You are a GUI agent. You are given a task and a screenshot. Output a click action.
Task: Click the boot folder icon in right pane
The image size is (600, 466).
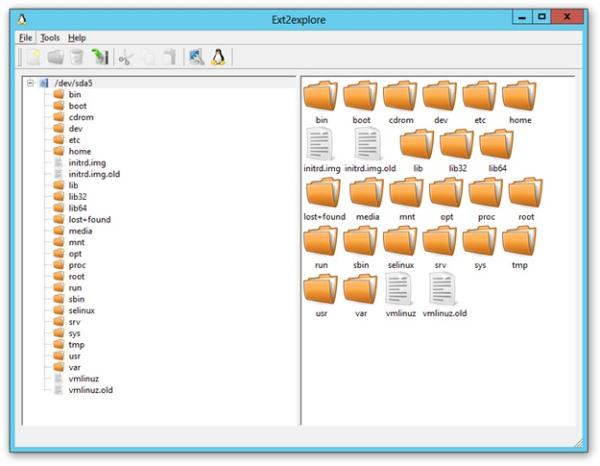click(360, 96)
